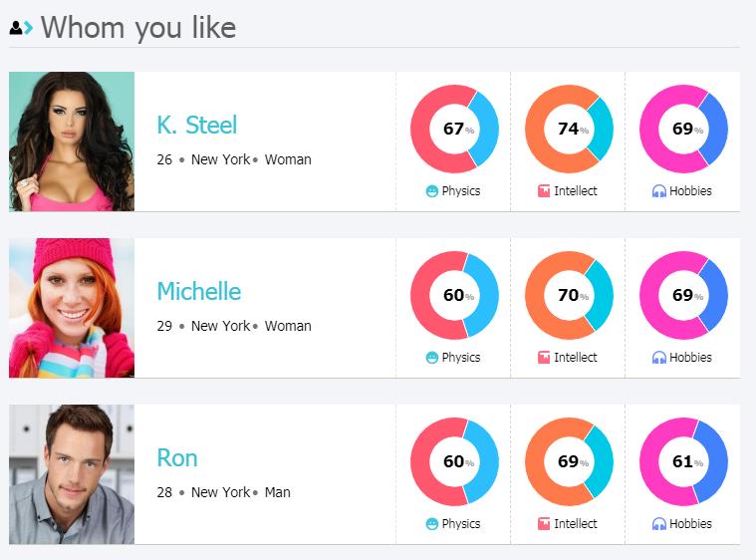Click Michelle's 69% Hobbies donut chart
The height and width of the screenshot is (560, 756).
(683, 296)
